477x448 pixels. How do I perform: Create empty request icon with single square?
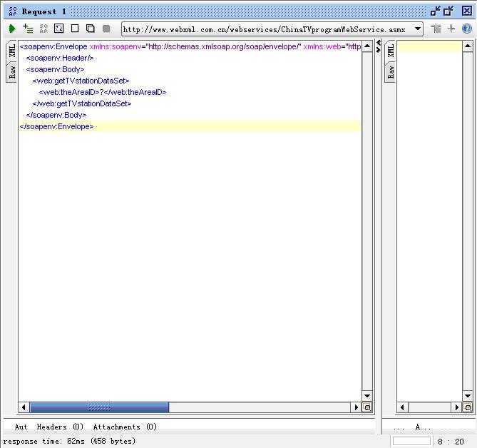[x=75, y=29]
